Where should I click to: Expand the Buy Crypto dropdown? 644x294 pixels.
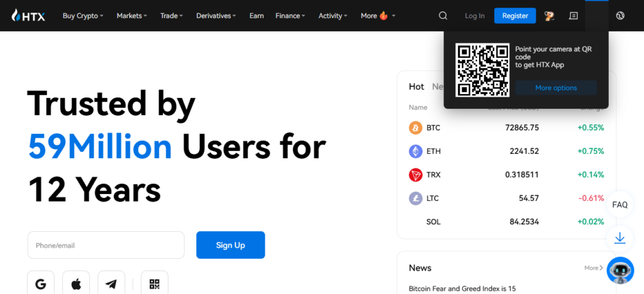coord(83,16)
